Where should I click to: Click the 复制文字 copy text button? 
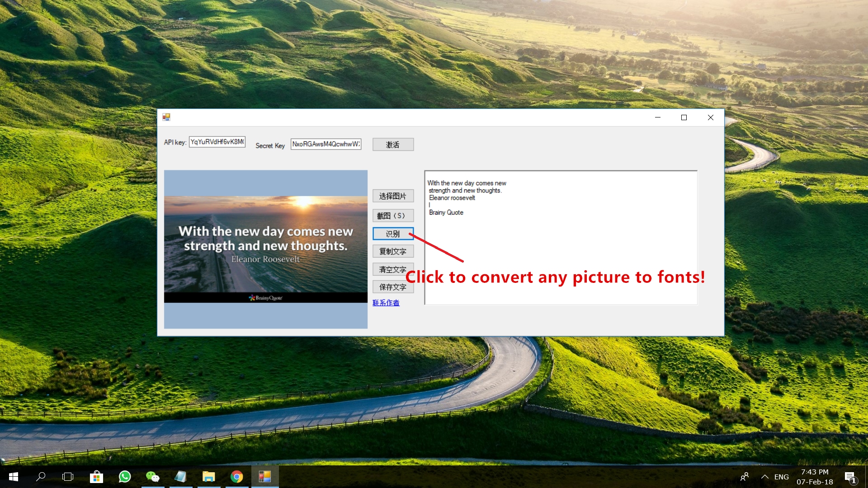pos(392,251)
